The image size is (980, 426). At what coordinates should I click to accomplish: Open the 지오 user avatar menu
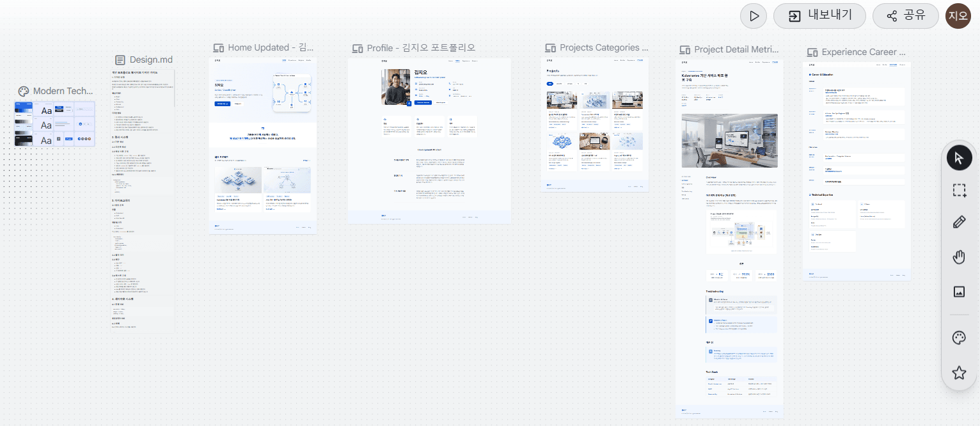(x=958, y=16)
